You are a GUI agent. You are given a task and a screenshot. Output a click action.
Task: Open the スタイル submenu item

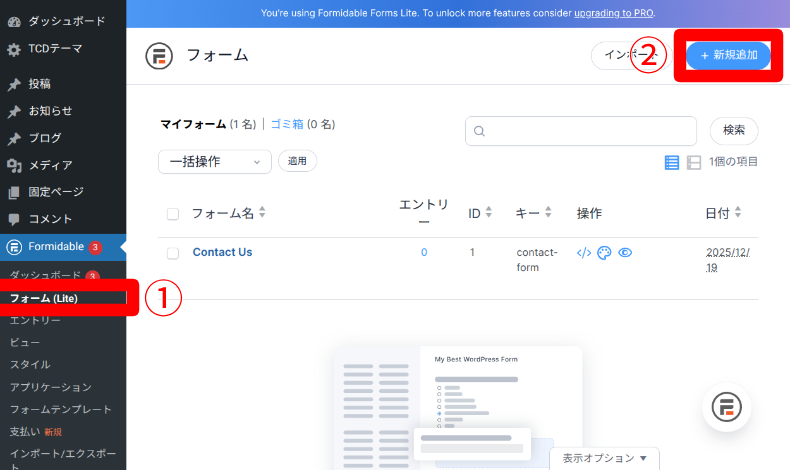click(x=30, y=365)
